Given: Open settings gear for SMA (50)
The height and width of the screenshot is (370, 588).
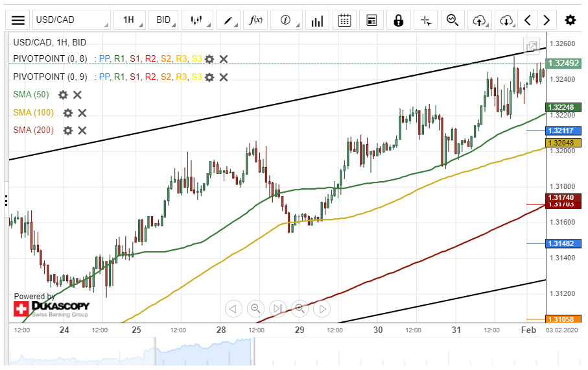Looking at the screenshot, I should pos(63,95).
